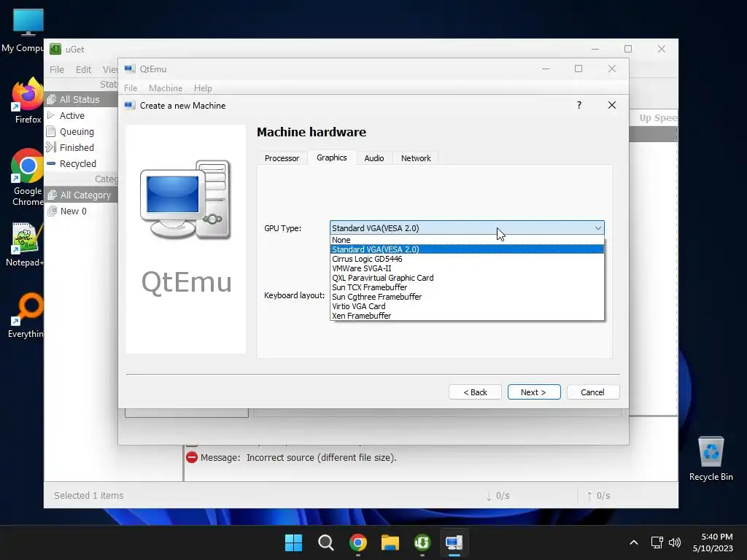Switch to the Processor tab
747x560 pixels.
(282, 158)
